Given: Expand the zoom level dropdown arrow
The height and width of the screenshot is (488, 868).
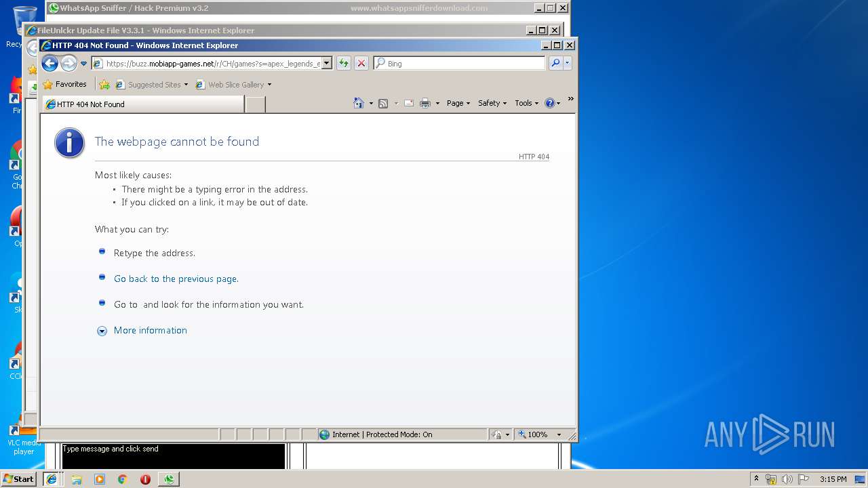Looking at the screenshot, I should 559,434.
